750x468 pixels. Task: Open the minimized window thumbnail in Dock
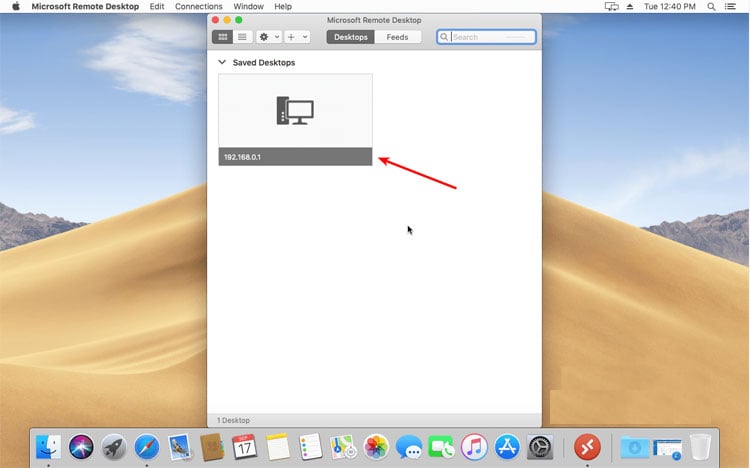coord(668,449)
